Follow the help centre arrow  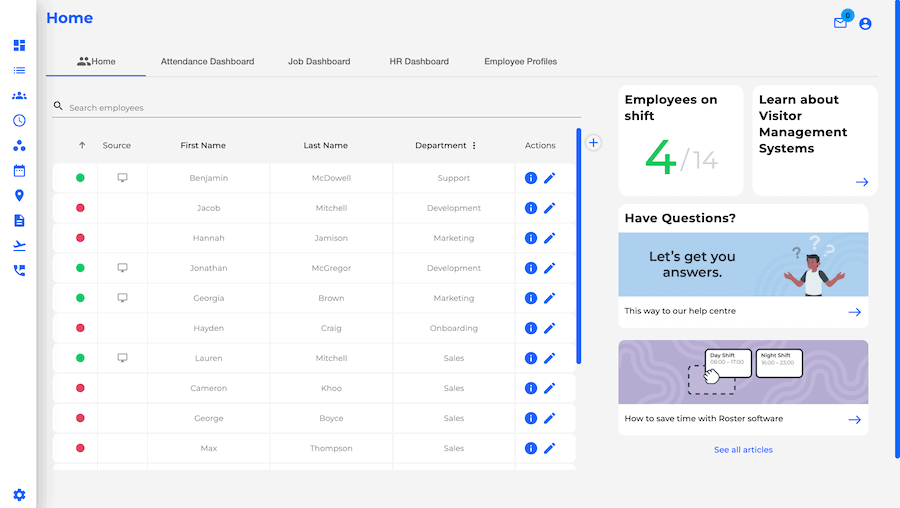(855, 312)
